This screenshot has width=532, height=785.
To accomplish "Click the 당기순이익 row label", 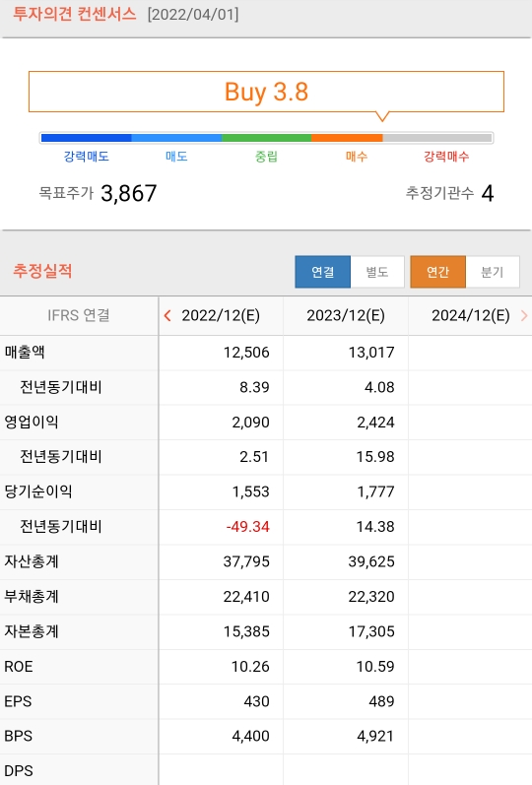I will coord(38,491).
